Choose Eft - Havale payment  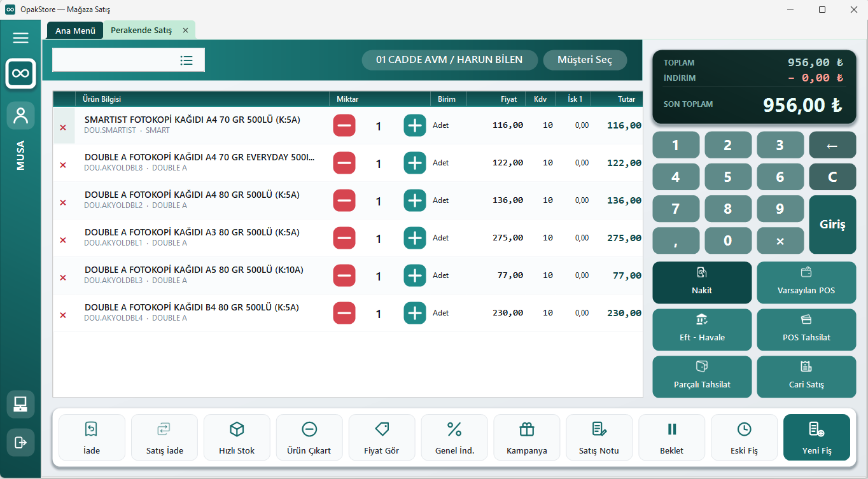tap(702, 330)
